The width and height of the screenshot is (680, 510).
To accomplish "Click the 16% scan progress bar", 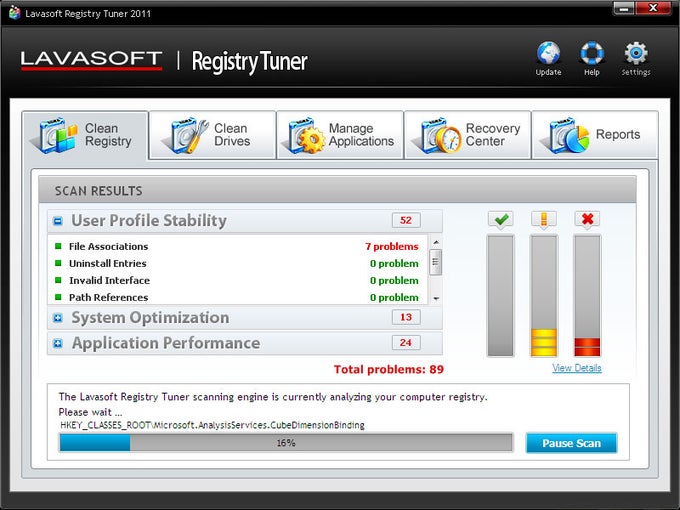I will 286,443.
